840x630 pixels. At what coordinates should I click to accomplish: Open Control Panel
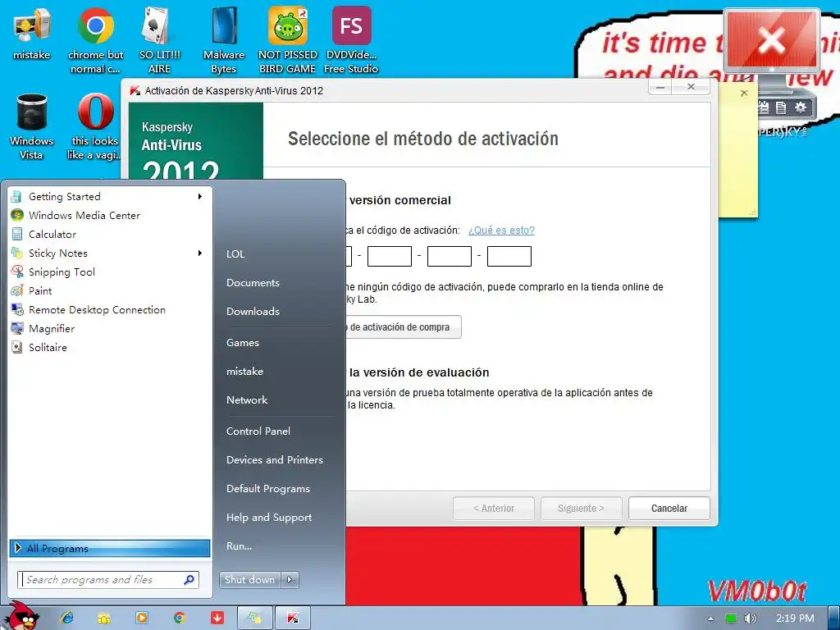258,431
